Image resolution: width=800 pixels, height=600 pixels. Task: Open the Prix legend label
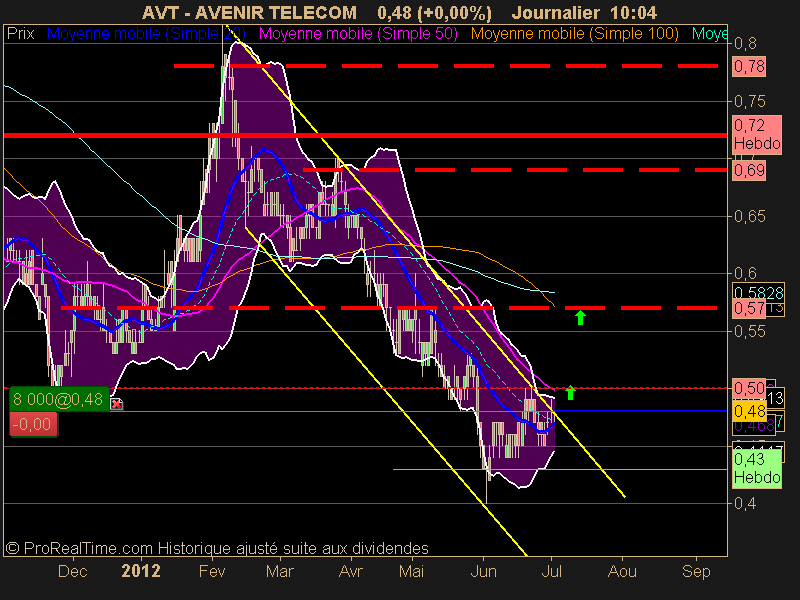click(x=20, y=34)
